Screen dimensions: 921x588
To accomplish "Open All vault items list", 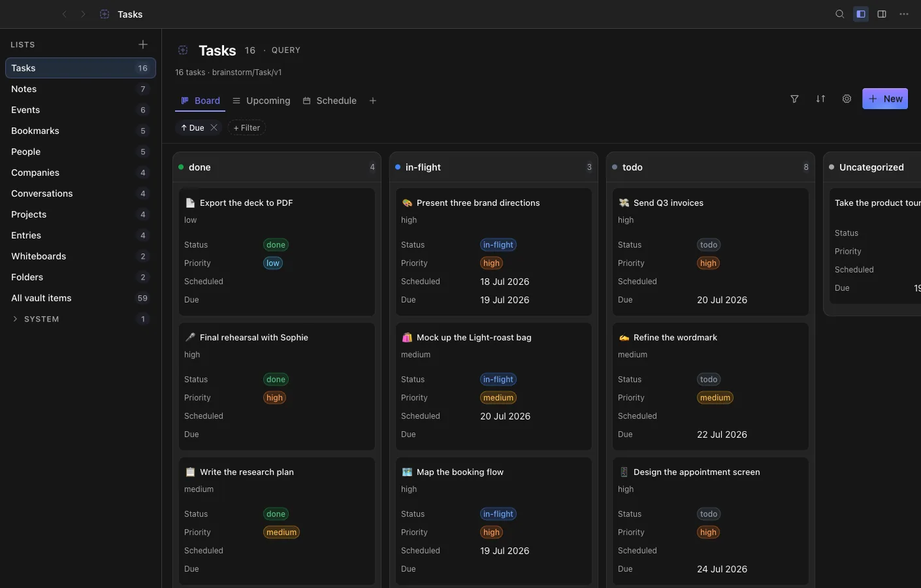I will (x=80, y=298).
